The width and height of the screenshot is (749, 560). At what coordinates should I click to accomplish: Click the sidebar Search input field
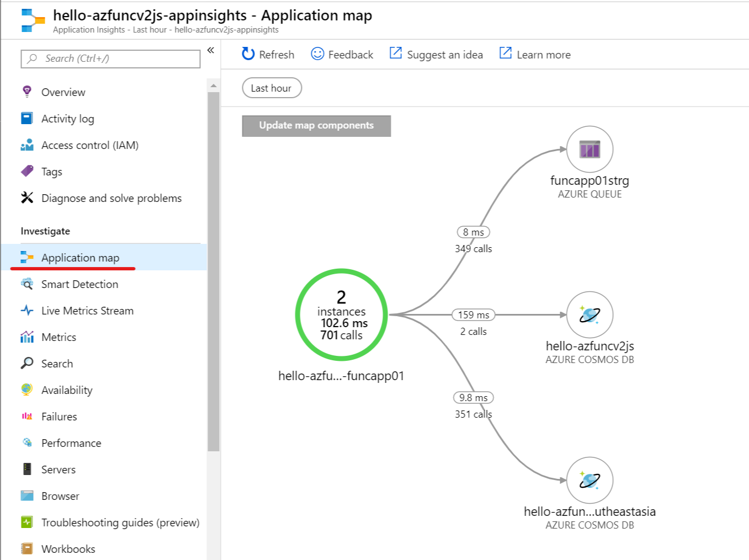(110, 58)
